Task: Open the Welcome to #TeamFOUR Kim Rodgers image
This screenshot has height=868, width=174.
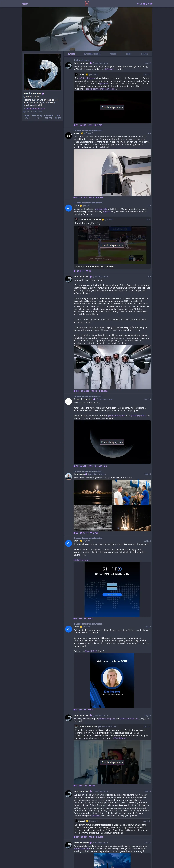Action: click(x=112, y=681)
